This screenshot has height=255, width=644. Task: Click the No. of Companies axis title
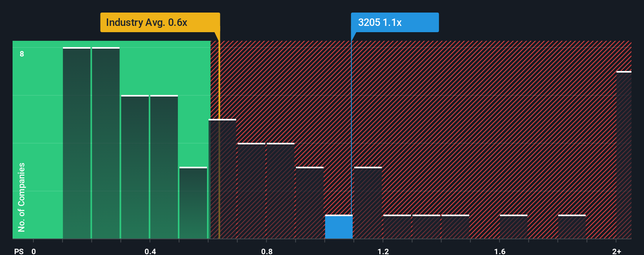[x=22, y=197]
